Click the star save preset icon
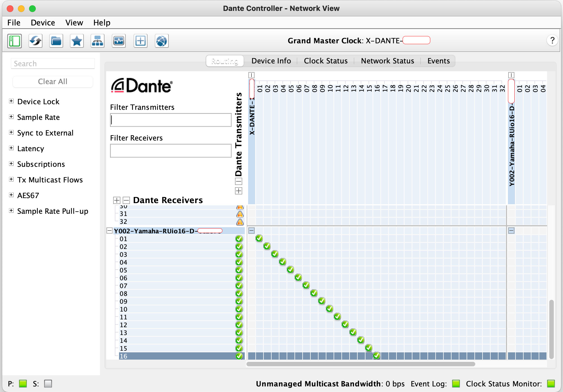This screenshot has width=563, height=392. [x=77, y=41]
